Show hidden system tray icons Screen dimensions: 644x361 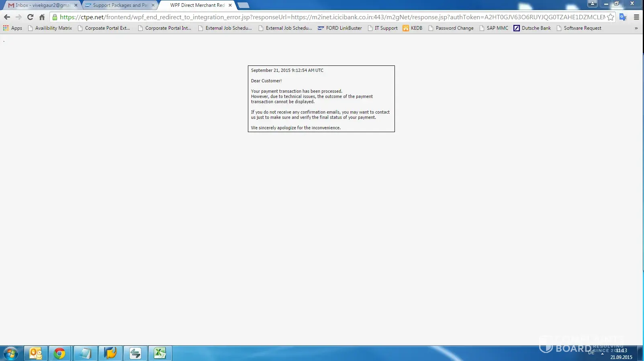coord(602,354)
